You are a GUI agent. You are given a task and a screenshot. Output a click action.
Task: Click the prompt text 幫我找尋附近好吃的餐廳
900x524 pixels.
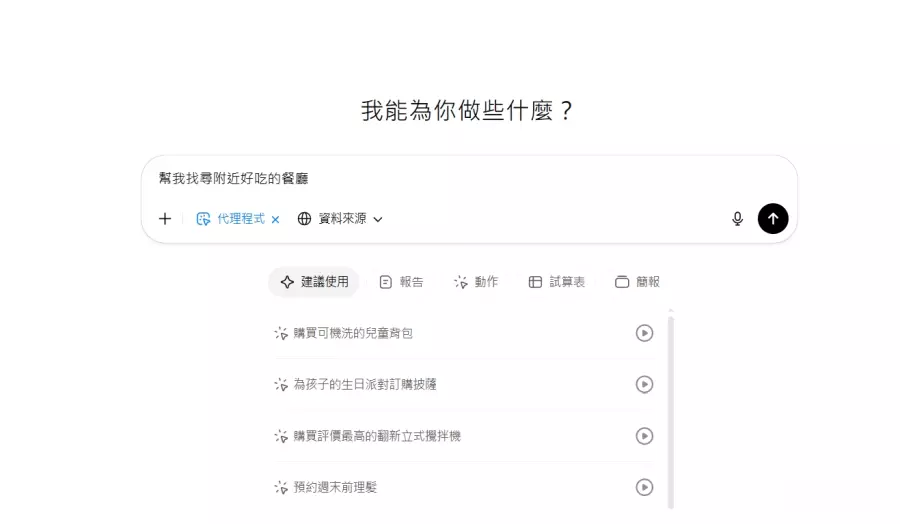pyautogui.click(x=233, y=179)
